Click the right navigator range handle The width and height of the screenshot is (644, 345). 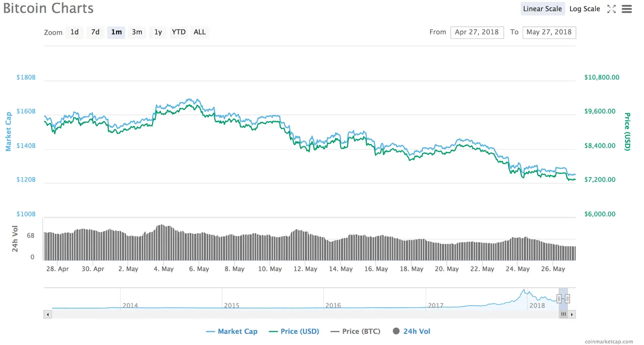click(x=568, y=299)
